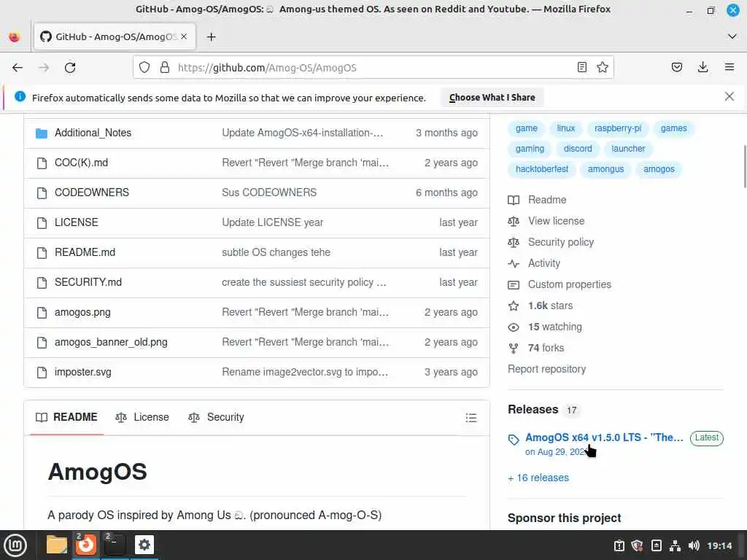The image size is (747, 560).
Task: Show site security padlock info
Action: (x=165, y=67)
